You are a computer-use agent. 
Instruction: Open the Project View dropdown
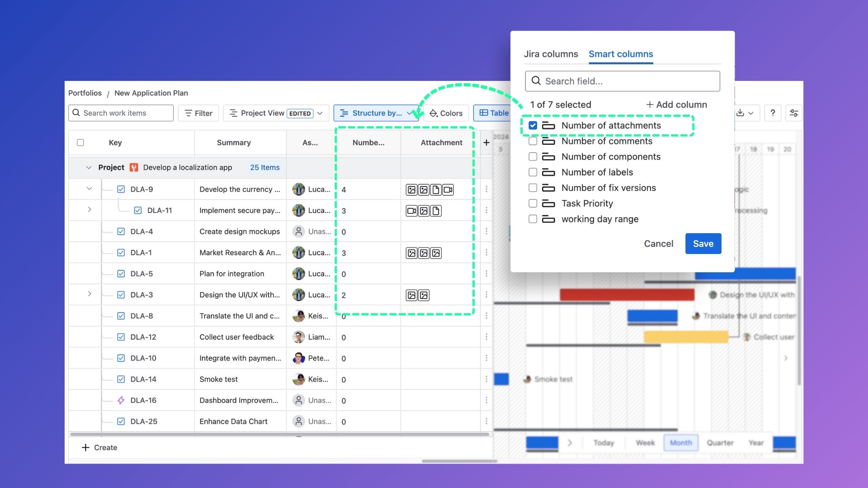(276, 113)
